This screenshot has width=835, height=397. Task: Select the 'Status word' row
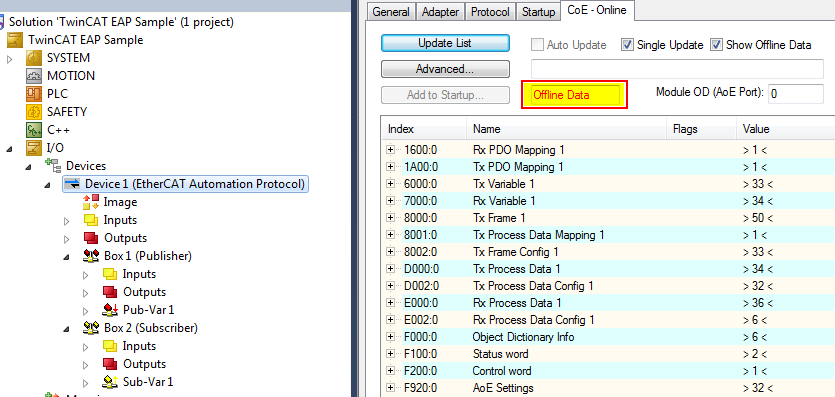click(608, 354)
